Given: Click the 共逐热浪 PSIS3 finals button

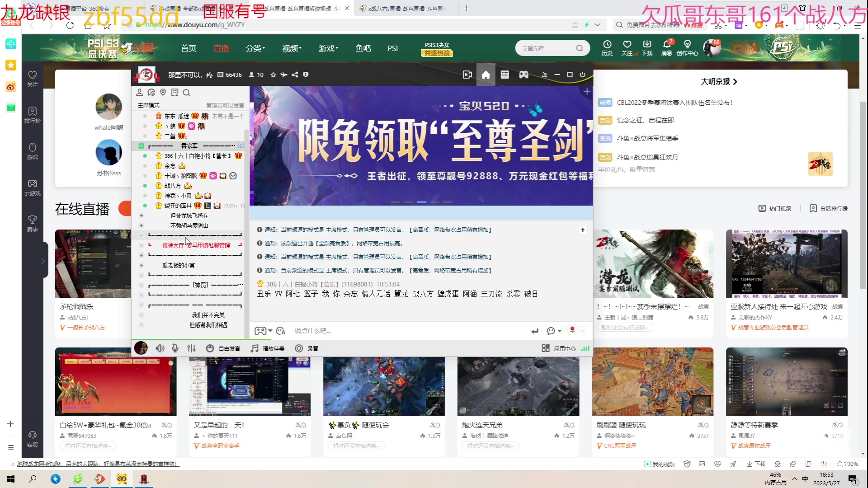Looking at the screenshot, I should coord(436,52).
